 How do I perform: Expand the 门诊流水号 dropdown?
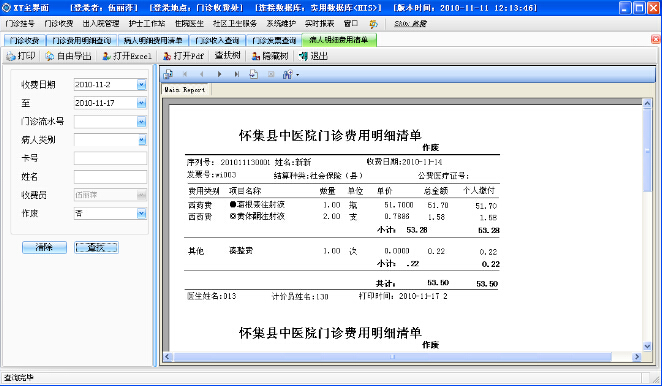(141, 122)
